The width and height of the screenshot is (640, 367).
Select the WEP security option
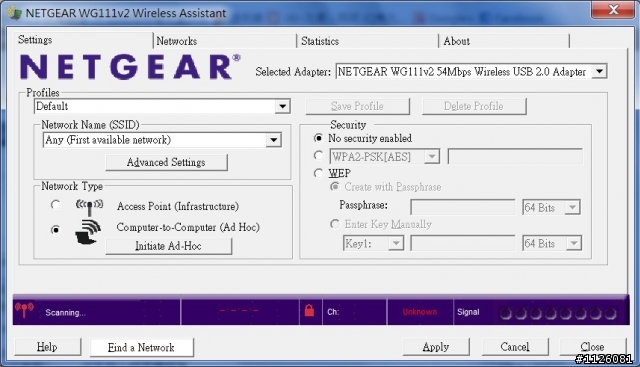318,173
